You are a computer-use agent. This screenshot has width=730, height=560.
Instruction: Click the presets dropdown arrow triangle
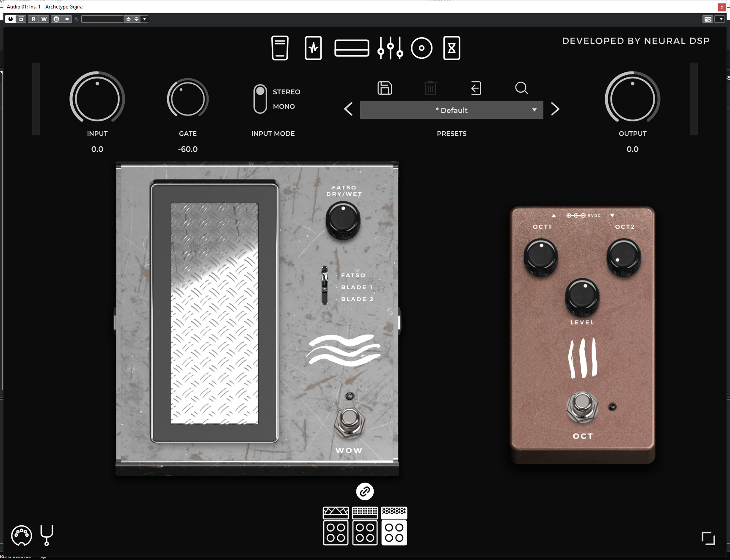tap(534, 110)
